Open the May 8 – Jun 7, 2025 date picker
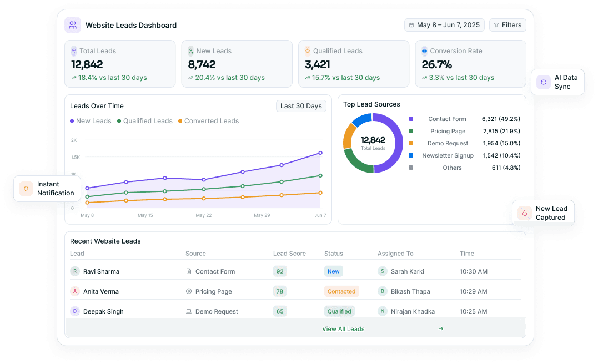598x364 pixels. pyautogui.click(x=444, y=25)
